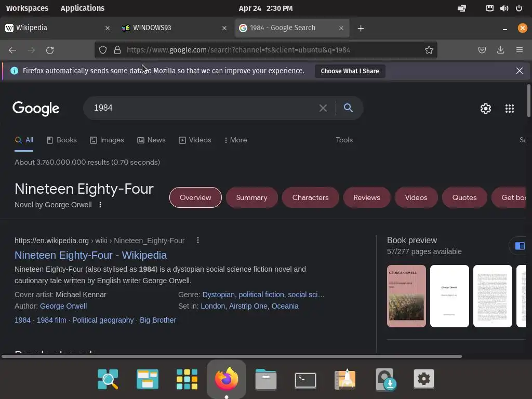Expand the More search filters menu

tap(235, 140)
